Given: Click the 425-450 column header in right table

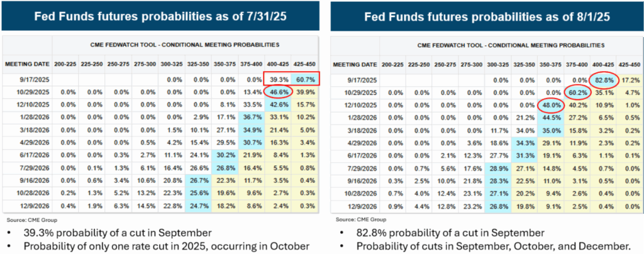Looking at the screenshot, I should point(626,64).
